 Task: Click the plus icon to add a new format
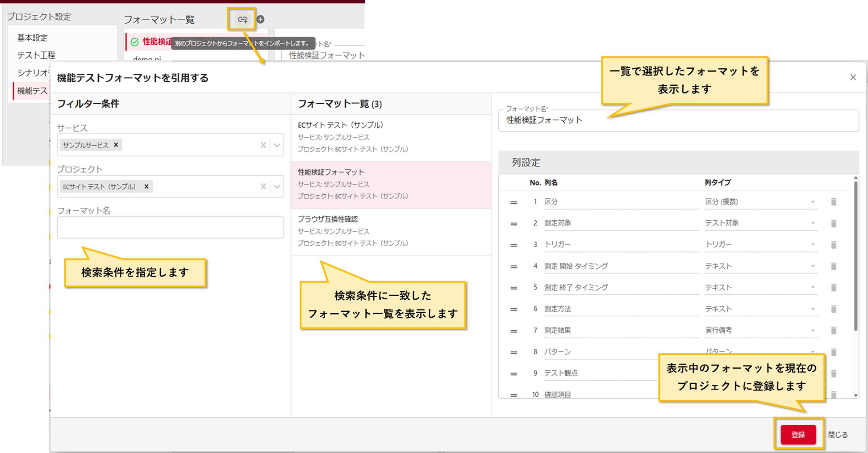point(261,19)
